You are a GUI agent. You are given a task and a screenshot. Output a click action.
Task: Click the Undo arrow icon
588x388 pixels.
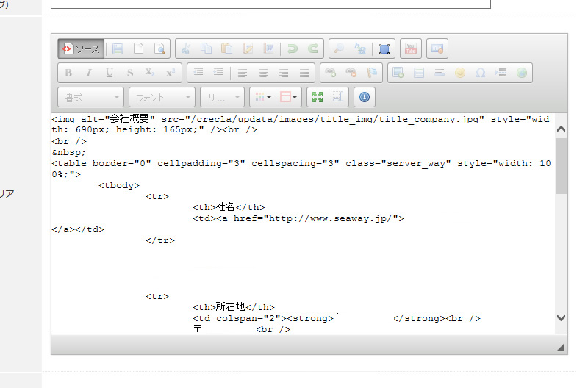click(293, 49)
